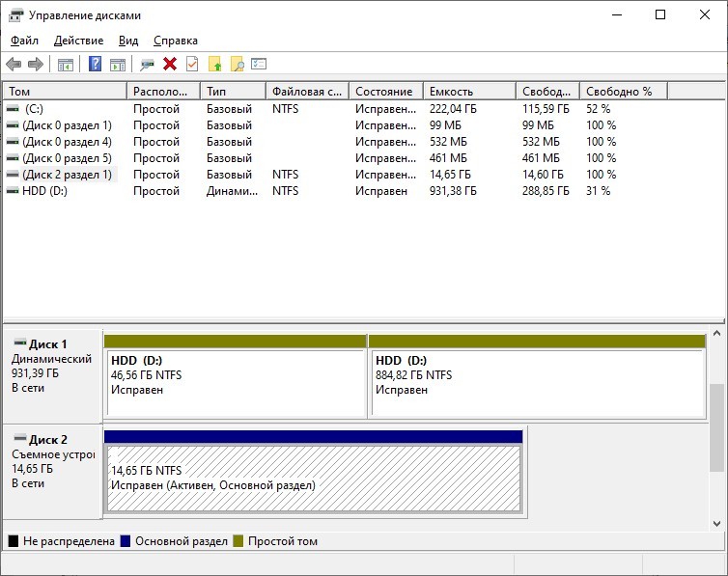728x576 pixels.
Task: Sort by the Свобод... column header
Action: click(548, 92)
